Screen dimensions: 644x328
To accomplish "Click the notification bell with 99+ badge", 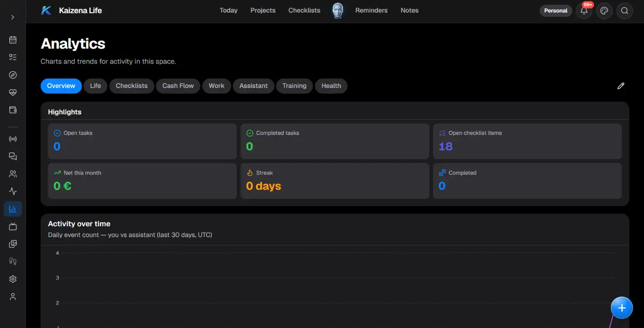I will [584, 11].
